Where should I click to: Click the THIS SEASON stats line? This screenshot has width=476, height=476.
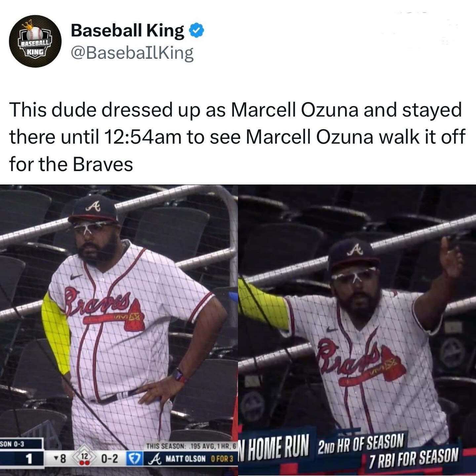(192, 446)
